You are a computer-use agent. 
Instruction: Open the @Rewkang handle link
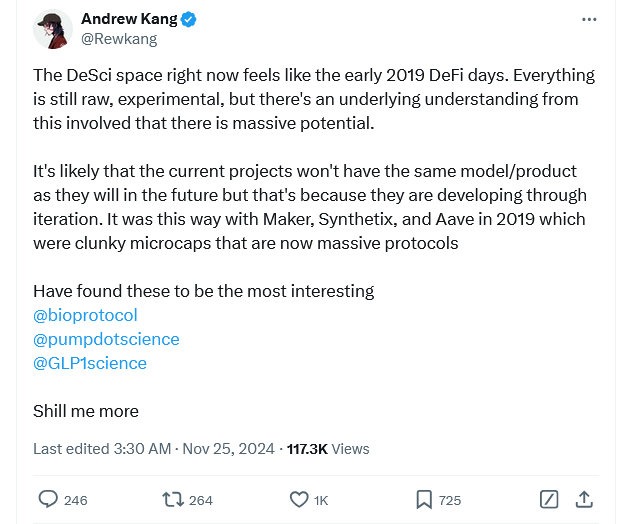pos(119,39)
